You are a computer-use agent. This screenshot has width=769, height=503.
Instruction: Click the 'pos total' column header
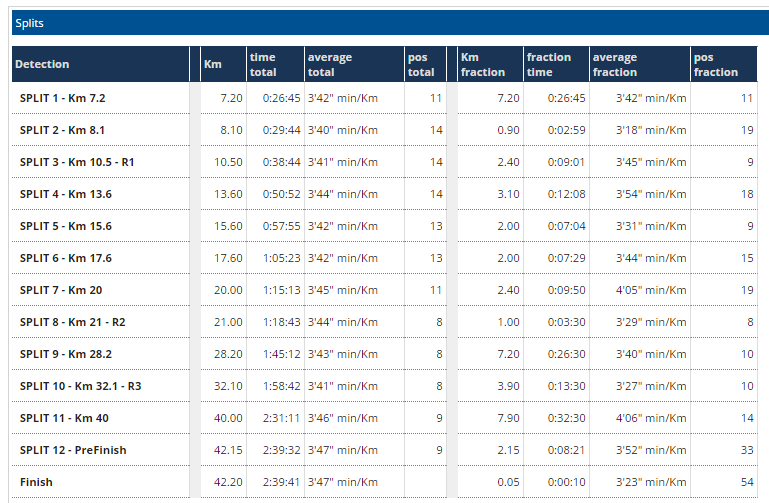point(424,64)
